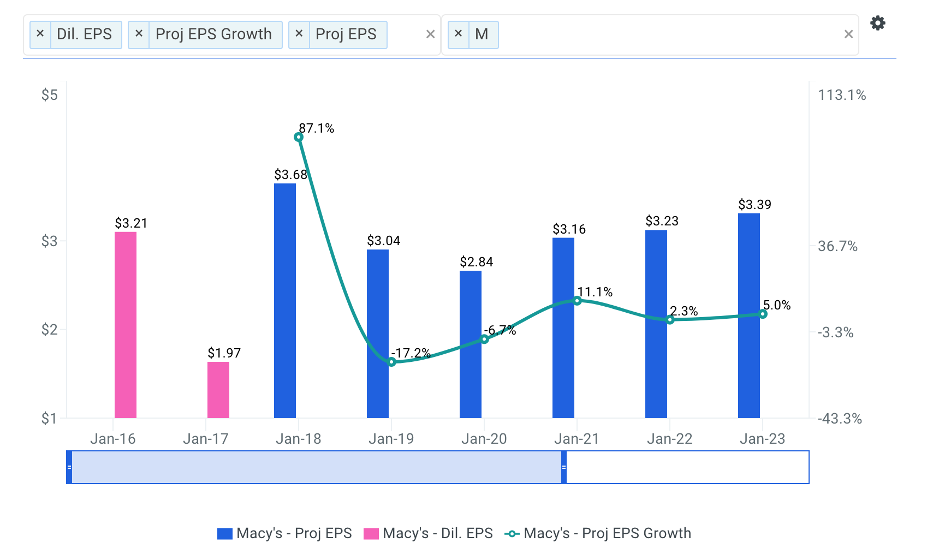Click the 5.0% growth data point
927x560 pixels.
tap(763, 314)
